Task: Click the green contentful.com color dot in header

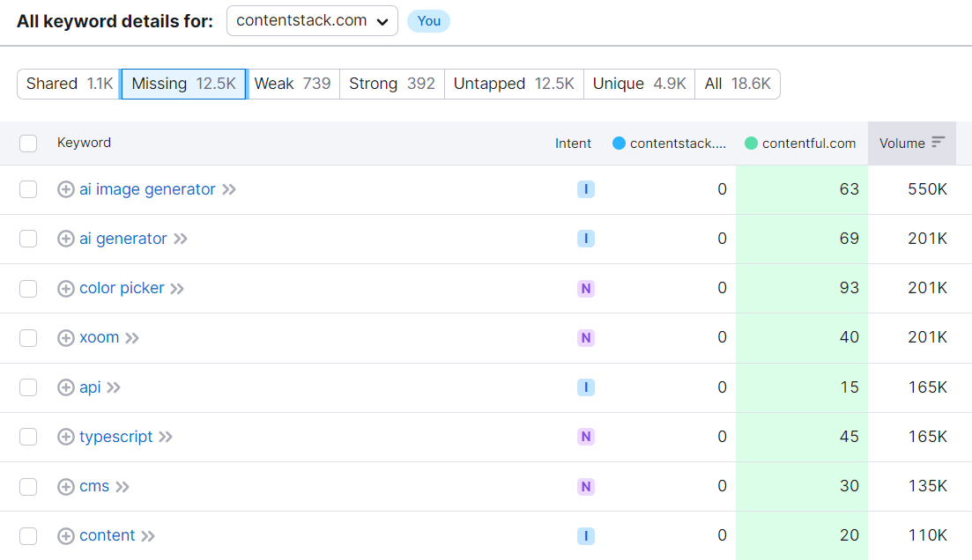Action: coord(751,144)
